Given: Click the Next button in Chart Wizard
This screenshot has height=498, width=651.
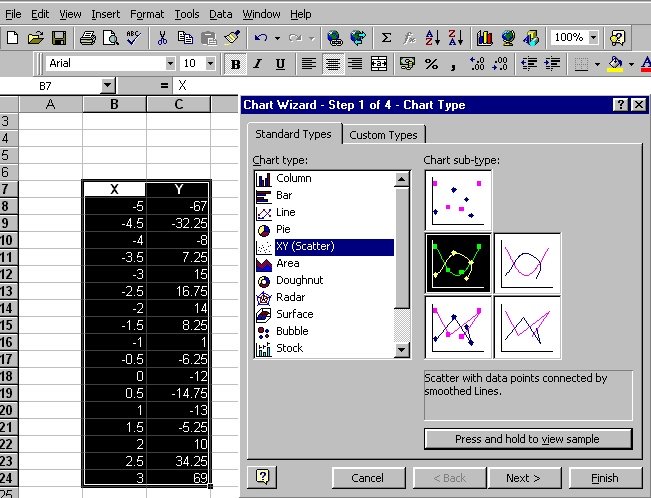Looking at the screenshot, I should (523, 478).
